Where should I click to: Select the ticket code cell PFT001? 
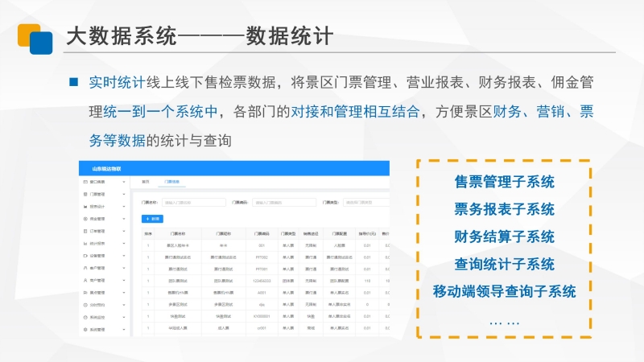click(x=262, y=269)
